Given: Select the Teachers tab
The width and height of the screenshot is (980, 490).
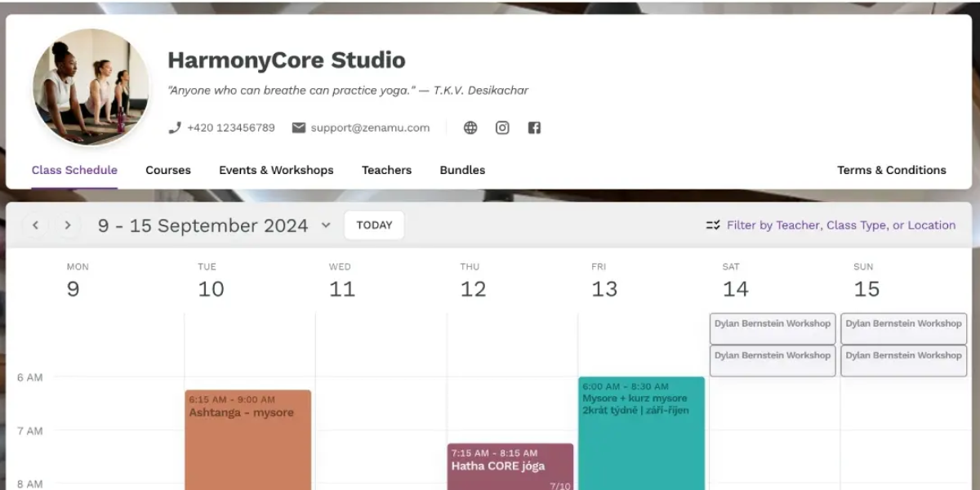Looking at the screenshot, I should 386,170.
